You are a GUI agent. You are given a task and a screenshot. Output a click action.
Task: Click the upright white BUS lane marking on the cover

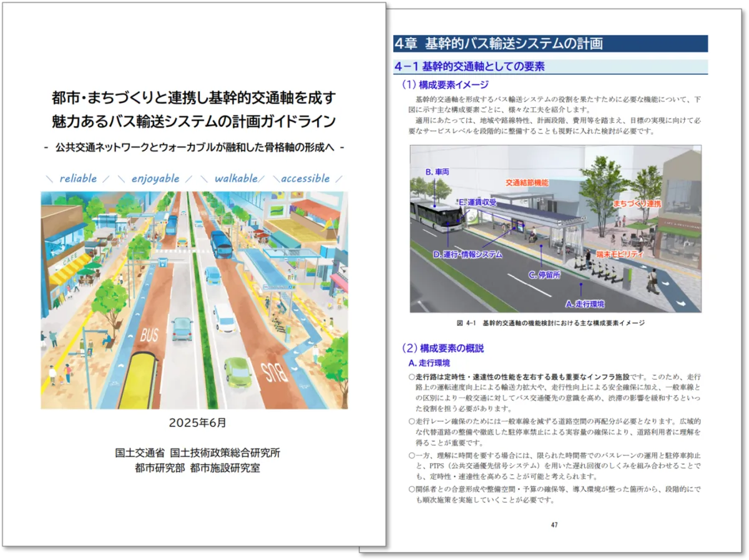pos(150,336)
